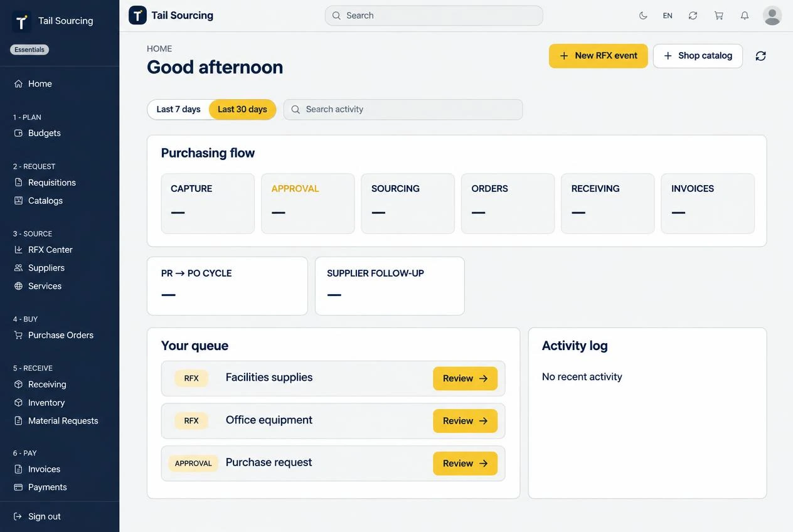793x532 pixels.
Task: Switch to Last 7 days range
Action: [178, 109]
